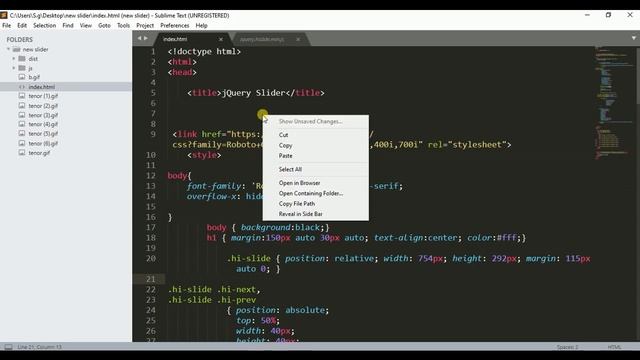Click the js folder icon

click(22, 68)
